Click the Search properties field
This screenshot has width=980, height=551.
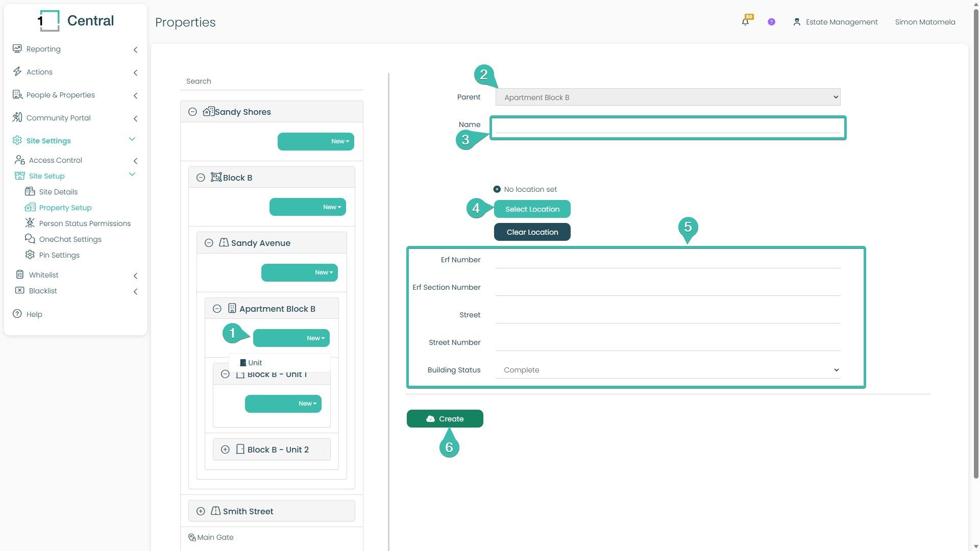(272, 81)
